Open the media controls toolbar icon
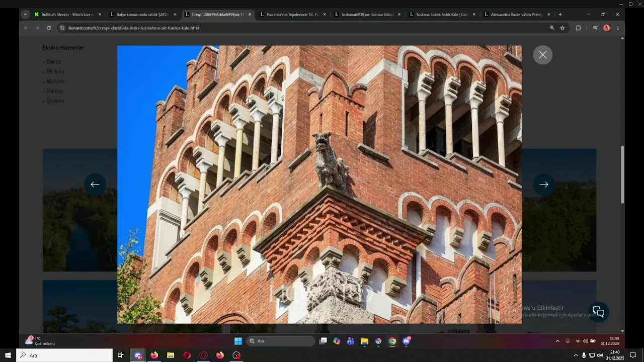Screen dimensions: 644x362 [x=595, y=28]
